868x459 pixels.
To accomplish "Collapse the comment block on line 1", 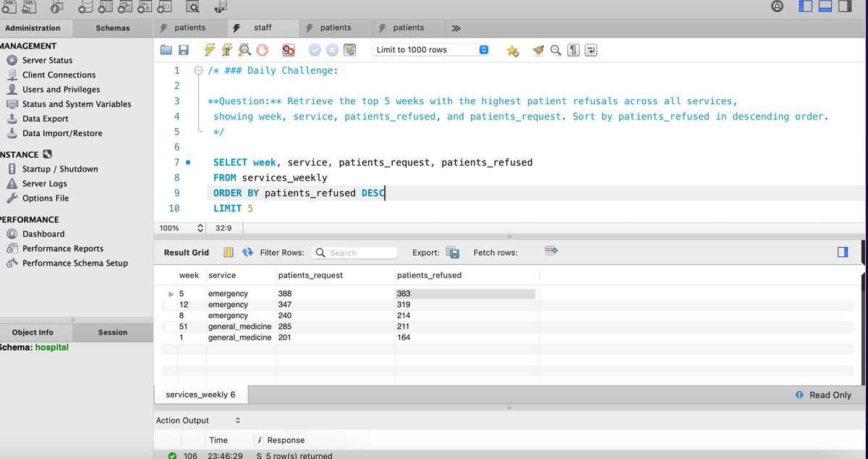I will (x=198, y=70).
